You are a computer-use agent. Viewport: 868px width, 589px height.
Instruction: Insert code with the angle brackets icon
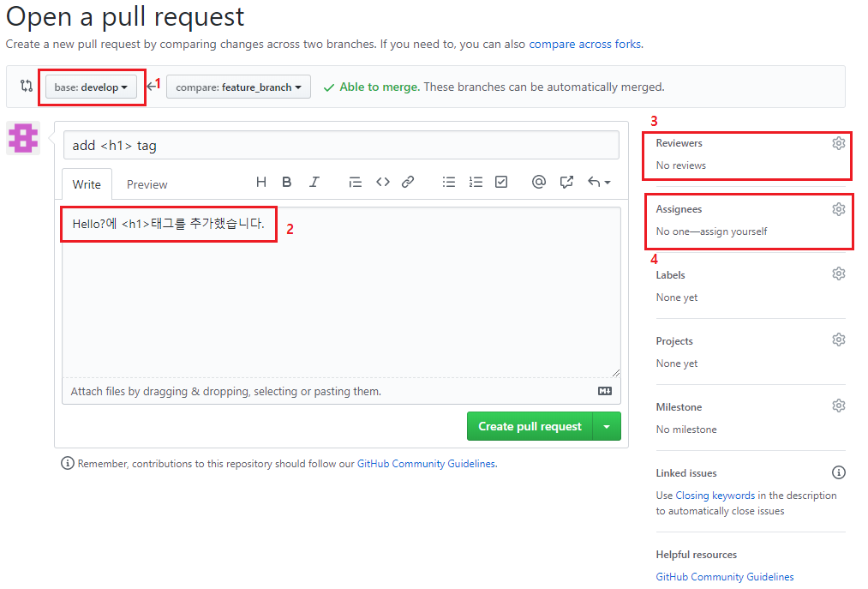(382, 182)
